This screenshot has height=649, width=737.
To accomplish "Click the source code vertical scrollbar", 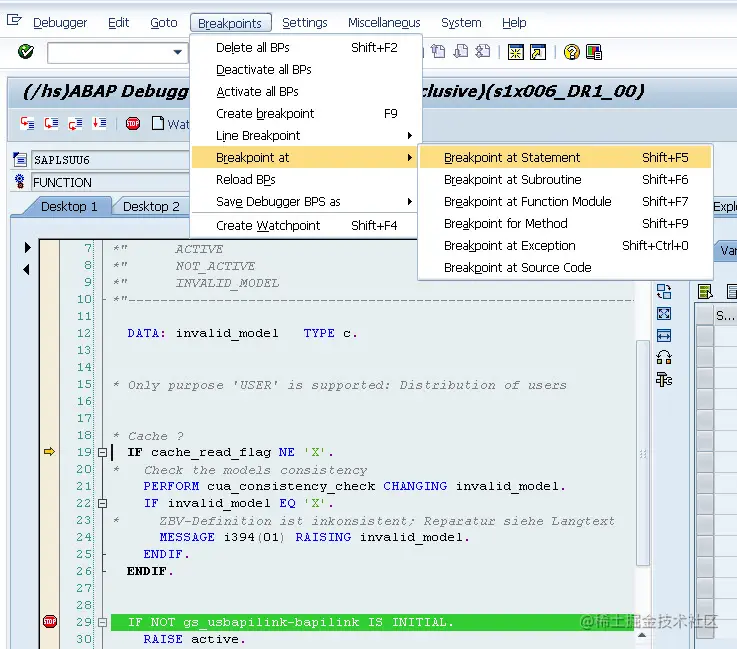I will (643, 451).
